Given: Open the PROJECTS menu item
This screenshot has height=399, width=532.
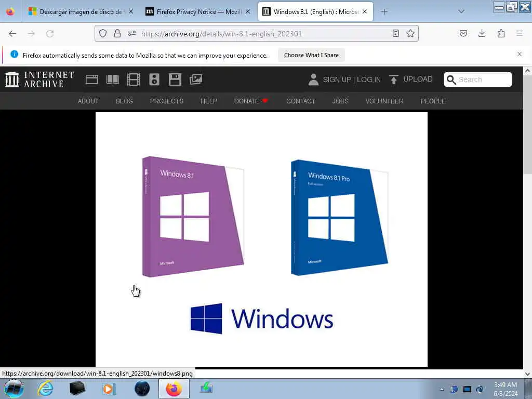Looking at the screenshot, I should pos(167,101).
